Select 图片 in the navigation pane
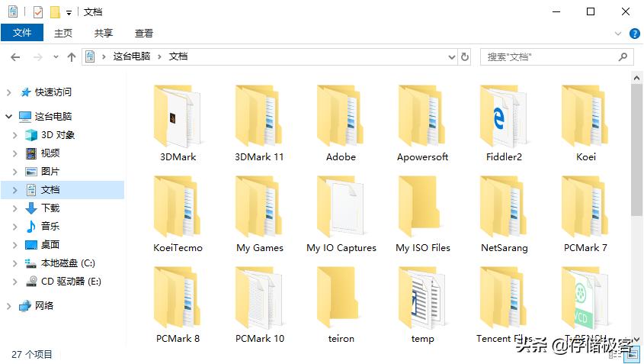 pos(50,172)
